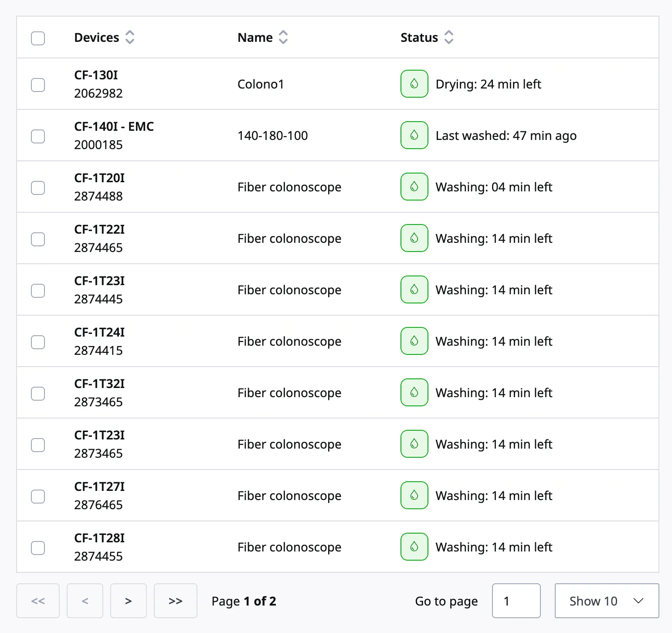Jump to the first page using the double-left arrows
This screenshot has width=672, height=633.
click(38, 601)
